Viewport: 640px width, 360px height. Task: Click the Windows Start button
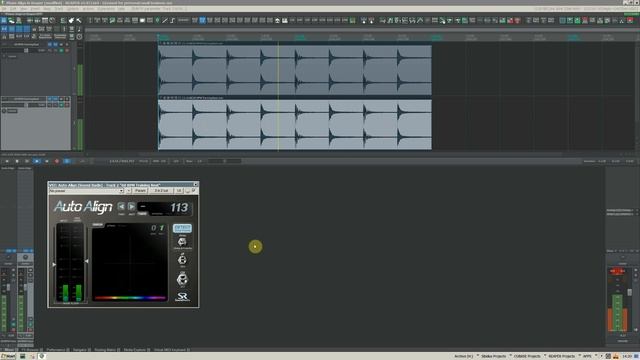pyautogui.click(x=8, y=356)
